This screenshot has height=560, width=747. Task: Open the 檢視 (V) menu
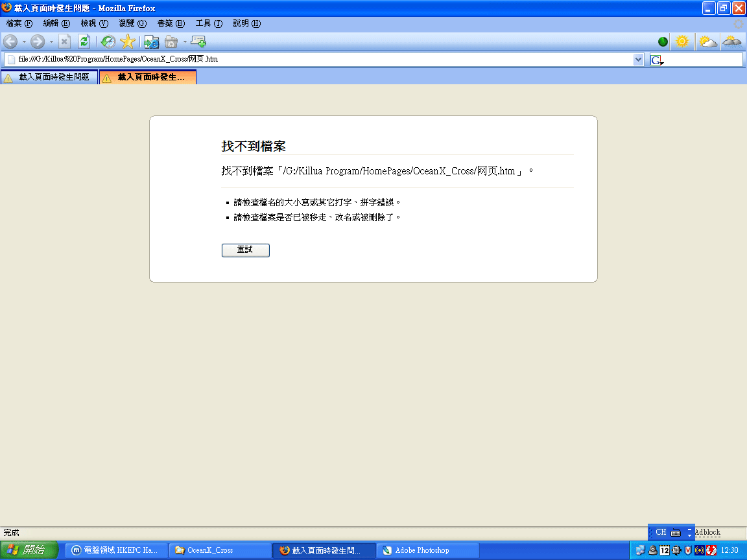[94, 23]
